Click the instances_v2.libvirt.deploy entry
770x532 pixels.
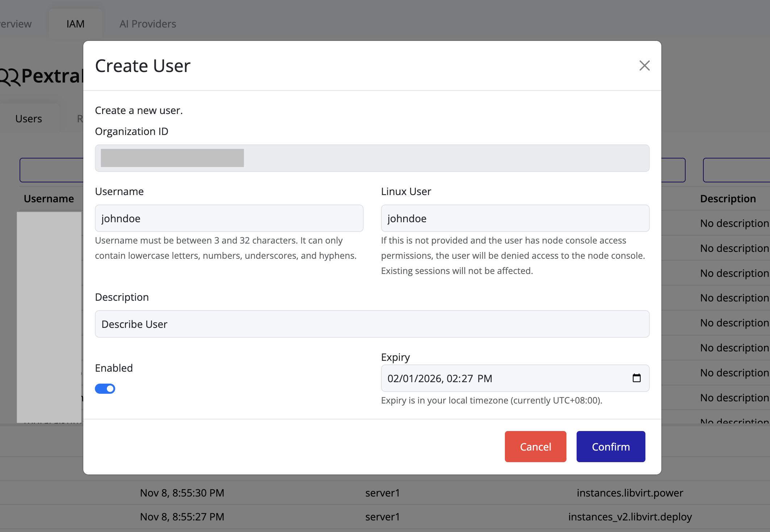pyautogui.click(x=630, y=517)
